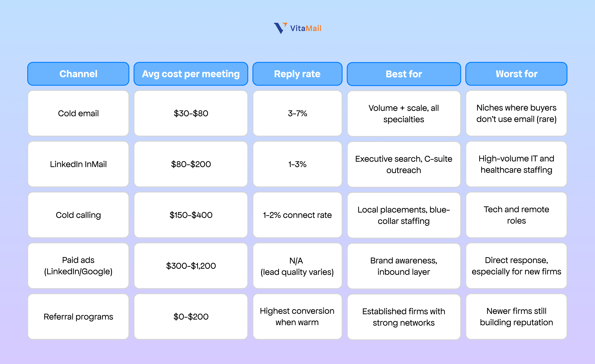The width and height of the screenshot is (595, 364).
Task: Click the $300-$1,200 cost cell
Action: [191, 266]
